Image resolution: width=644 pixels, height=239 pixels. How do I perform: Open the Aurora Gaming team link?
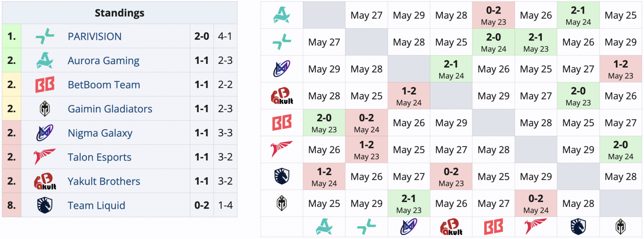coord(103,61)
